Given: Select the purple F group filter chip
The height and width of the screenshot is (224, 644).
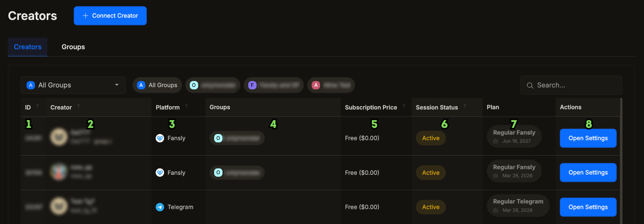Looking at the screenshot, I should point(273,85).
